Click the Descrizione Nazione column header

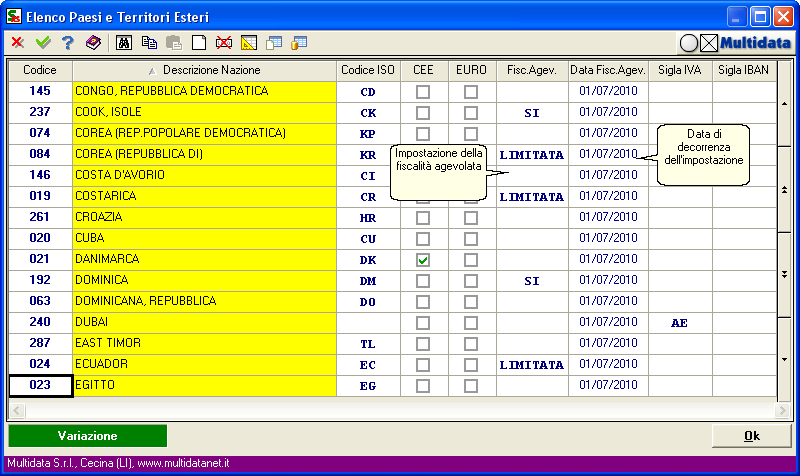pyautogui.click(x=205, y=70)
